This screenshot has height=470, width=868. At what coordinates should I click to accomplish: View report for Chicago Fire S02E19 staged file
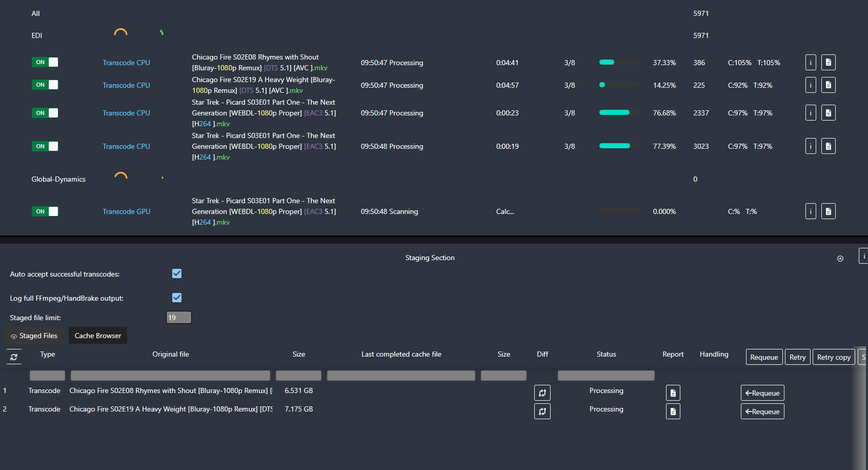pos(673,411)
